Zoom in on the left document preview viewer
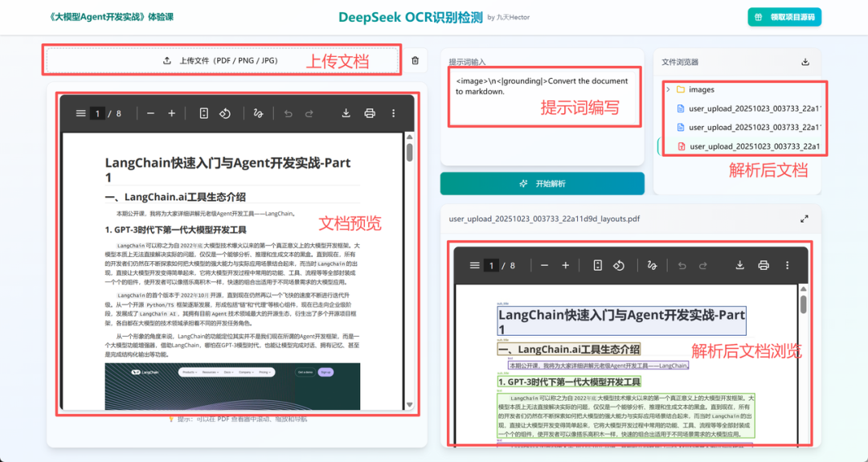This screenshot has height=462, width=868. [x=172, y=113]
